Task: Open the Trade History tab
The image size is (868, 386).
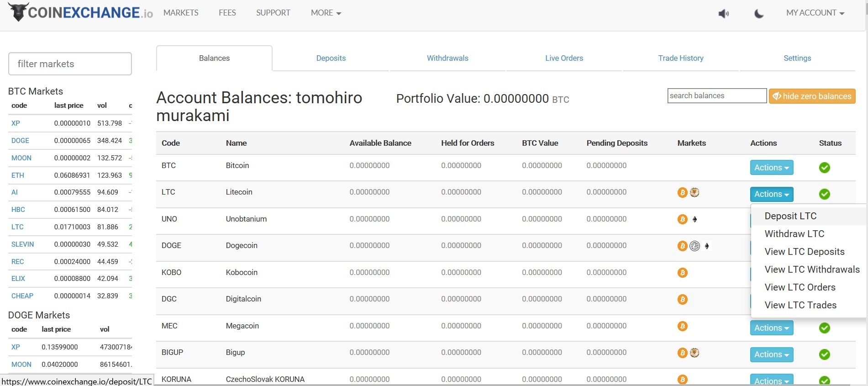Action: point(681,58)
